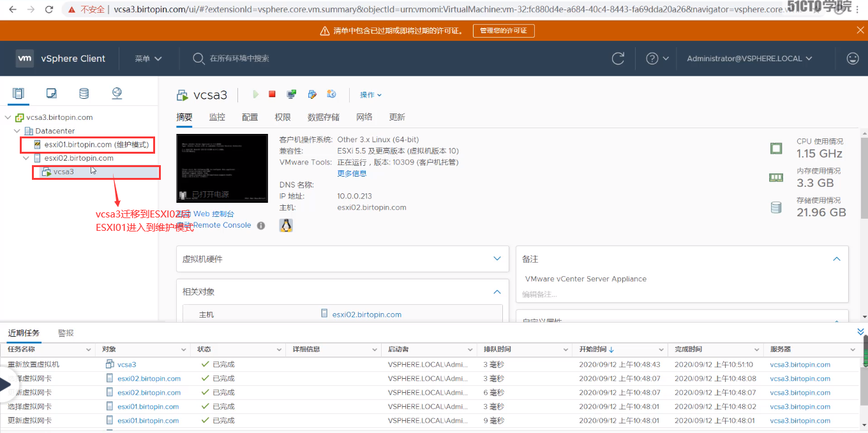This screenshot has height=433, width=868.
Task: Click the storage usage icon
Action: tap(776, 207)
